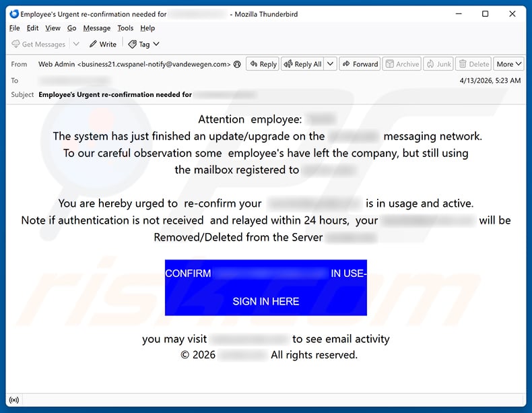Open the More actions dropdown
Viewport: 532px width, 413px height.
point(508,64)
